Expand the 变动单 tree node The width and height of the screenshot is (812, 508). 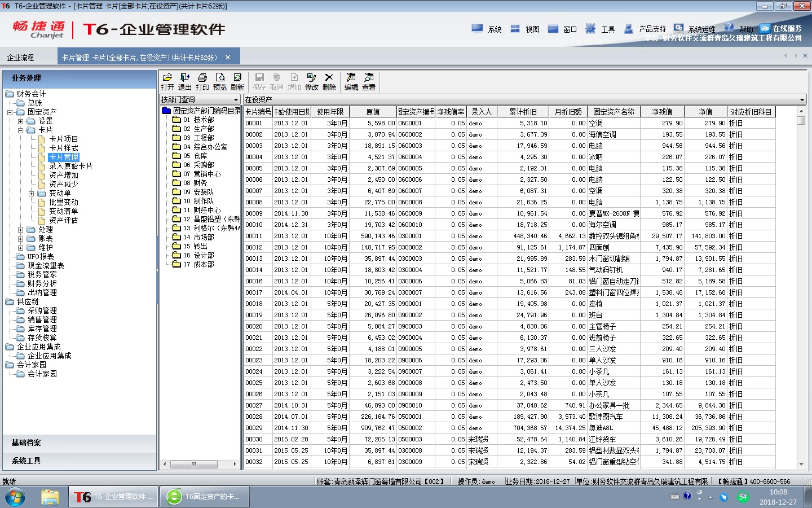point(31,194)
